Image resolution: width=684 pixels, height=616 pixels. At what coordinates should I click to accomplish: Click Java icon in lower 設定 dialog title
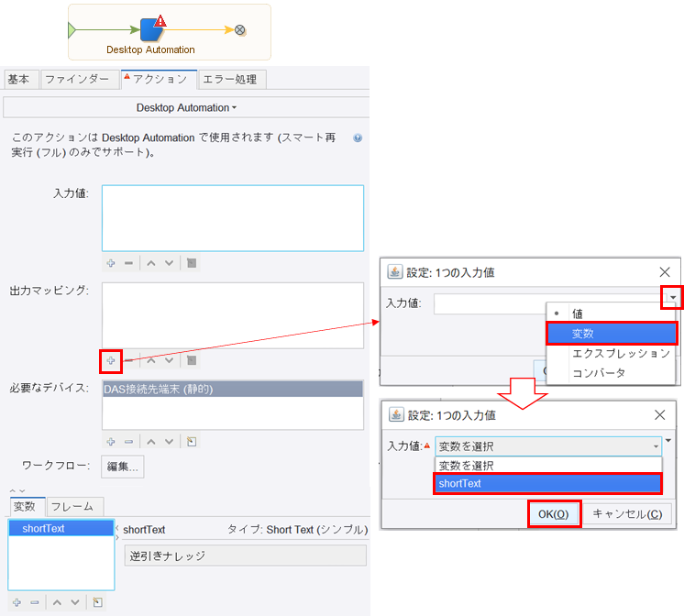click(x=396, y=414)
